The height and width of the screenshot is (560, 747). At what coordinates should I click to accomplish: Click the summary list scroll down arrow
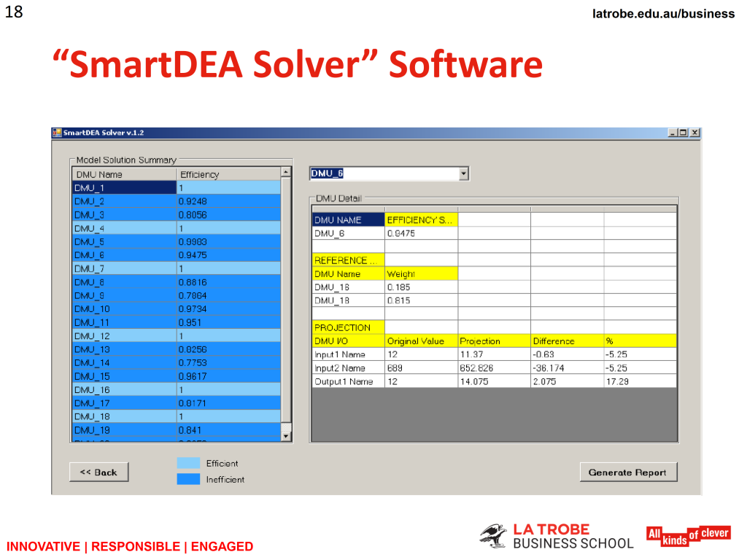click(x=286, y=436)
